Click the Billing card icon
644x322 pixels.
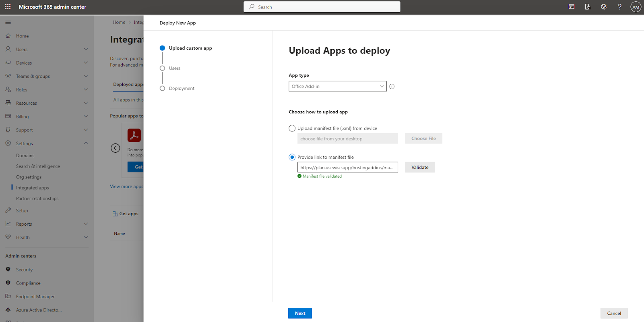(x=8, y=116)
